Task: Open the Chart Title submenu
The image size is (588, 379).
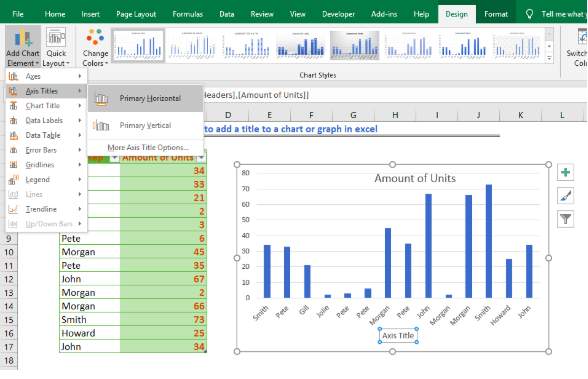Action: pyautogui.click(x=46, y=106)
